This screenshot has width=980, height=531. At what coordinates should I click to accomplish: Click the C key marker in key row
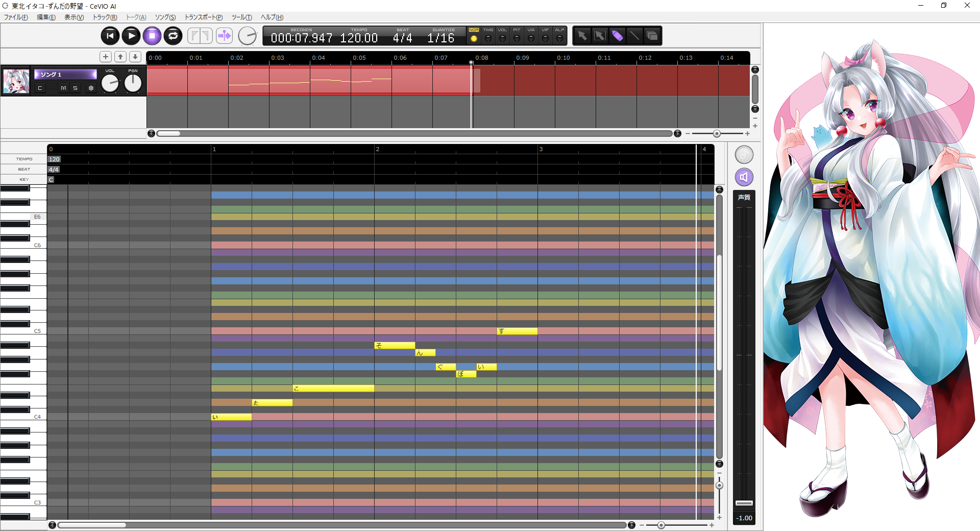pos(51,180)
